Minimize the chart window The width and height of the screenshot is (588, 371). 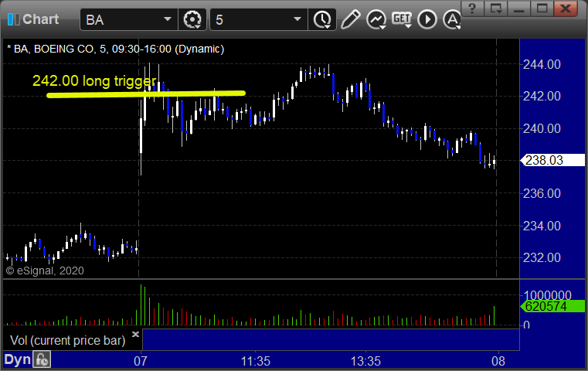pyautogui.click(x=518, y=9)
